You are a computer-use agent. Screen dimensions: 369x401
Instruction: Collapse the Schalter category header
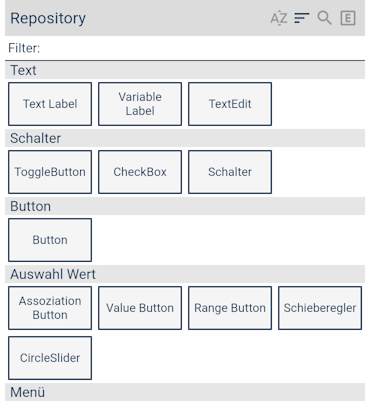[x=185, y=138]
